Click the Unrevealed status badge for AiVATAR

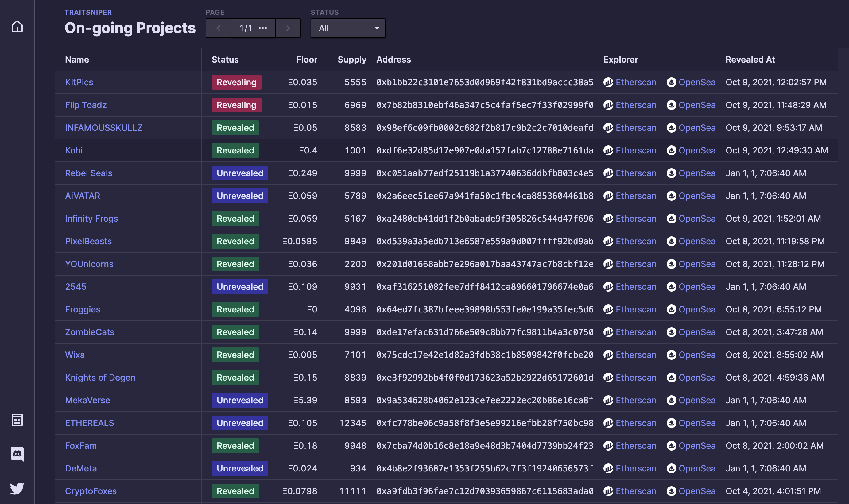pos(240,196)
